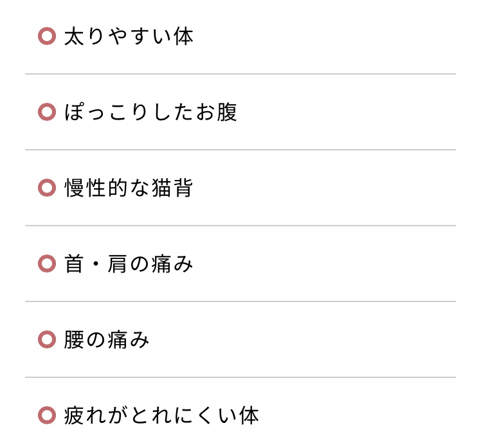The height and width of the screenshot is (448, 481).
Task: Select the ぽっこりしたお腹 text label
Action: pos(150,112)
